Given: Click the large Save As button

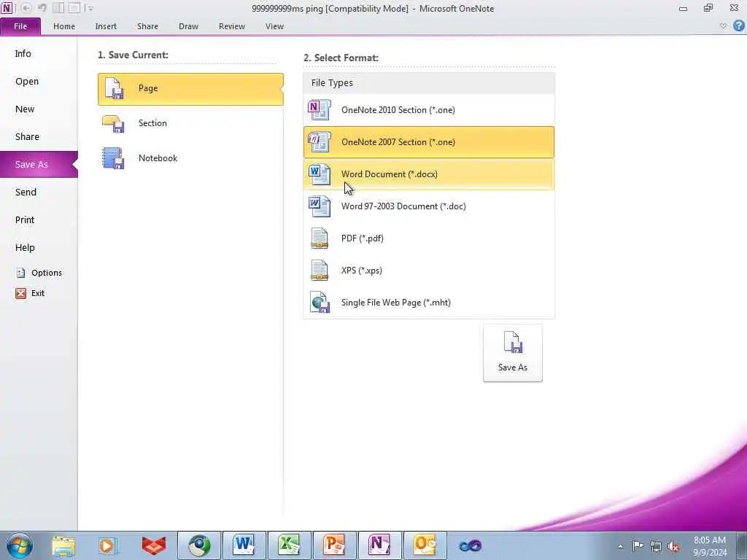Looking at the screenshot, I should [x=513, y=353].
